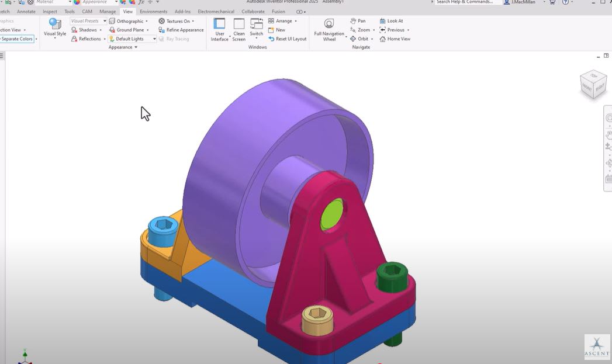Click the fx parameters icon in title bar
Image resolution: width=612 pixels, height=364 pixels.
pyautogui.click(x=141, y=2)
